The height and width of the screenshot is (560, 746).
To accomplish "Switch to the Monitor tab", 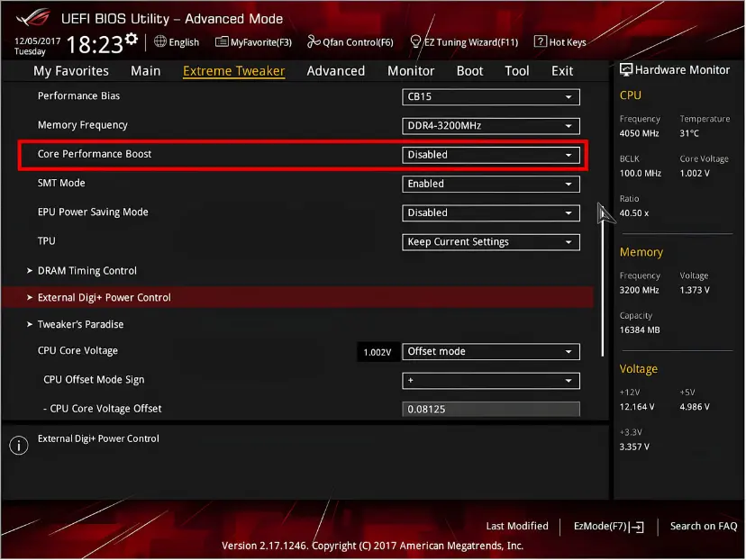I will [411, 71].
